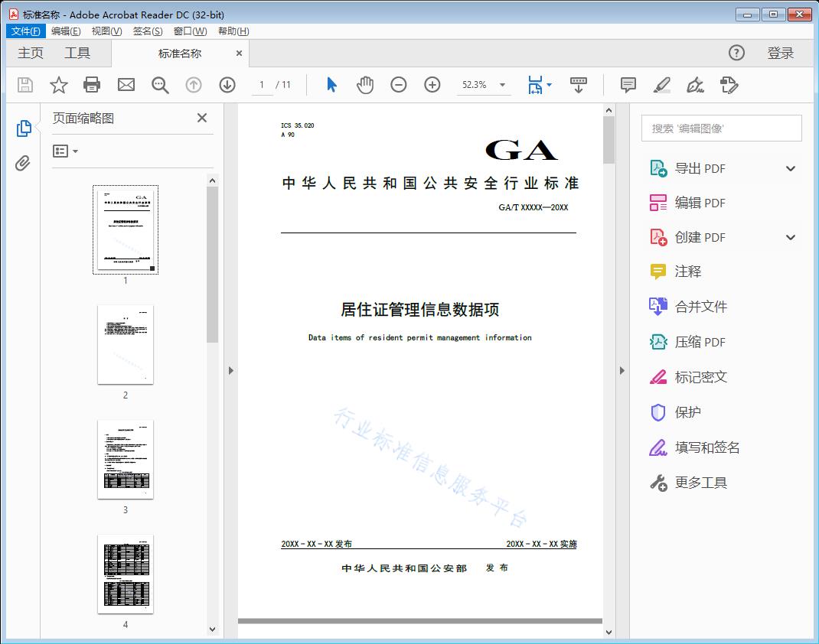Zoom in using the plus icon
This screenshot has height=644, width=819.
click(x=432, y=85)
